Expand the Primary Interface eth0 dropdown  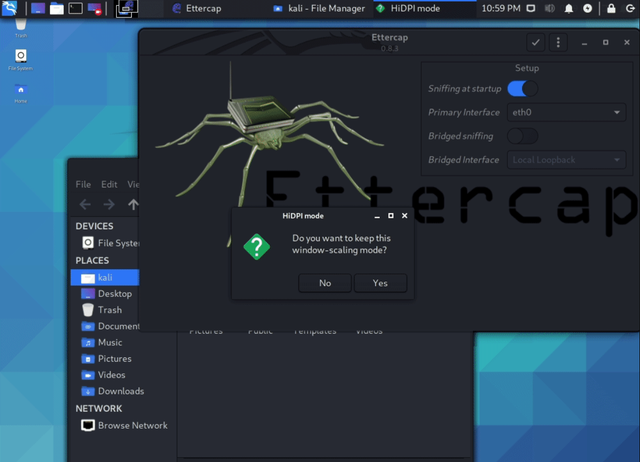pos(567,112)
